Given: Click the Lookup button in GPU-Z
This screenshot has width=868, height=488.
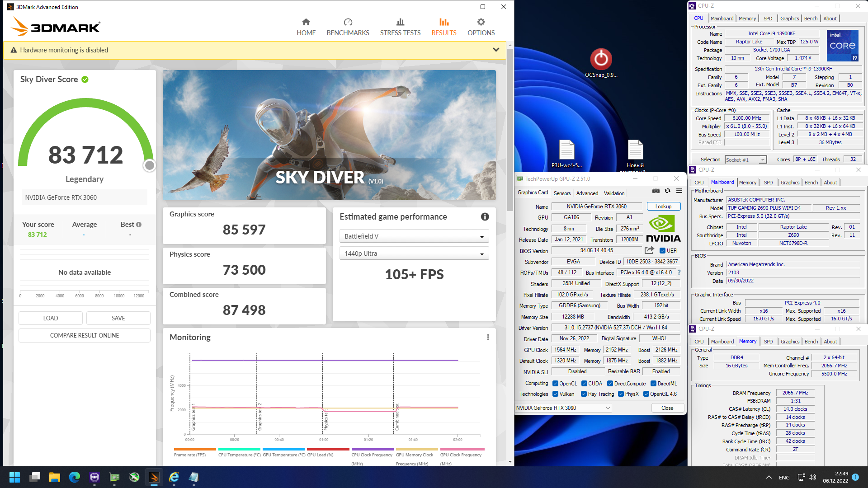Looking at the screenshot, I should click(x=663, y=206).
